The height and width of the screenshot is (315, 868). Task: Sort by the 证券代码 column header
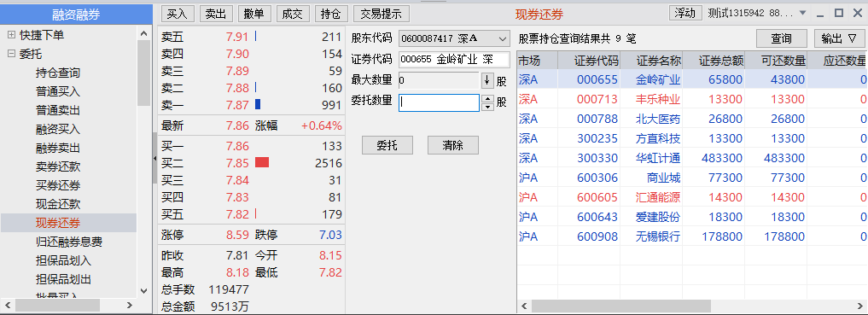(589, 61)
